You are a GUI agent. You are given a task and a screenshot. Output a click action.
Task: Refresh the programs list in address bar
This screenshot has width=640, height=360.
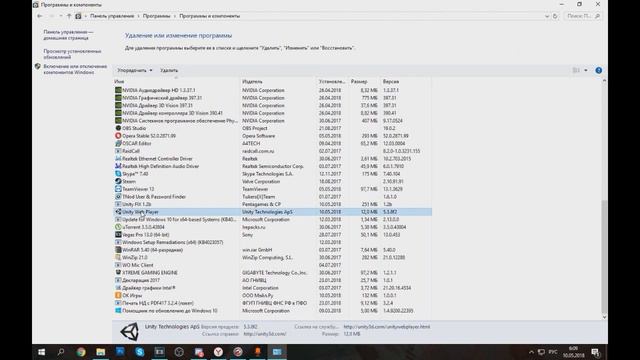[x=555, y=16]
